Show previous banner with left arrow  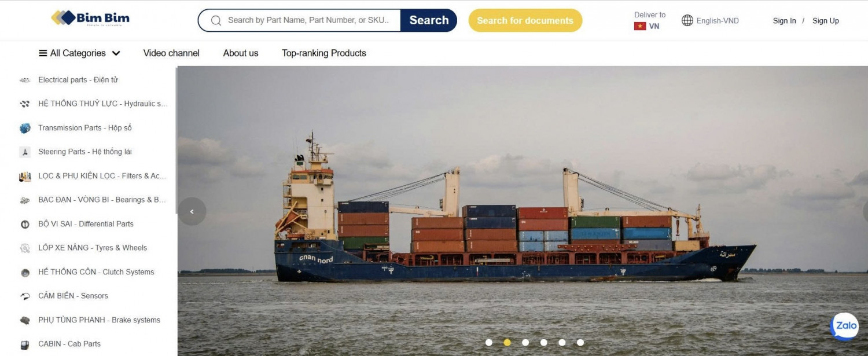coord(192,212)
